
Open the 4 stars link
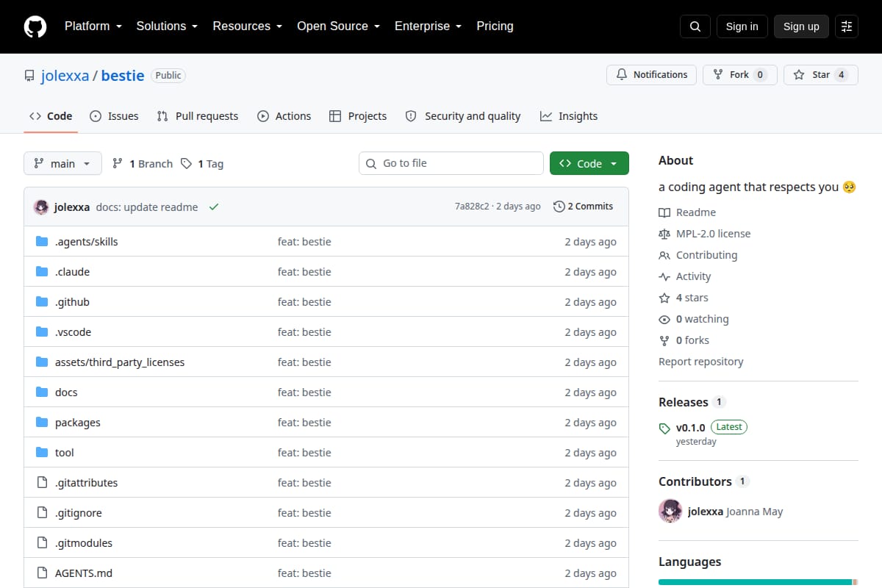coord(692,298)
